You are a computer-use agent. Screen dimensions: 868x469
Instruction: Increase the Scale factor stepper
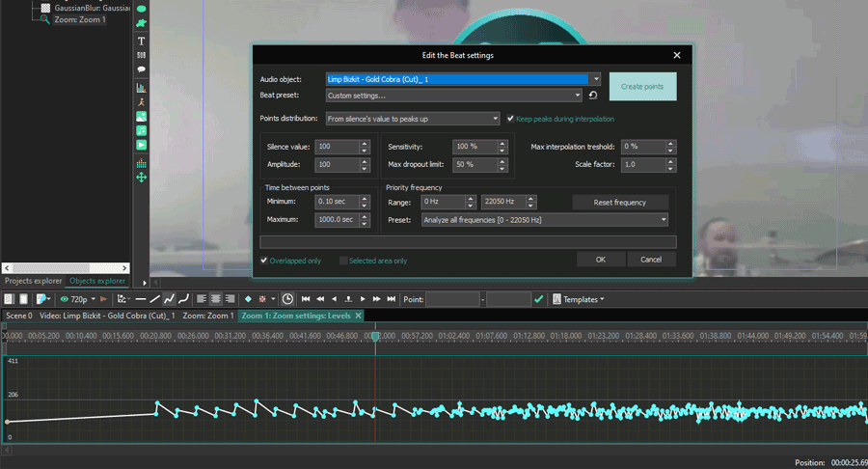coord(671,162)
